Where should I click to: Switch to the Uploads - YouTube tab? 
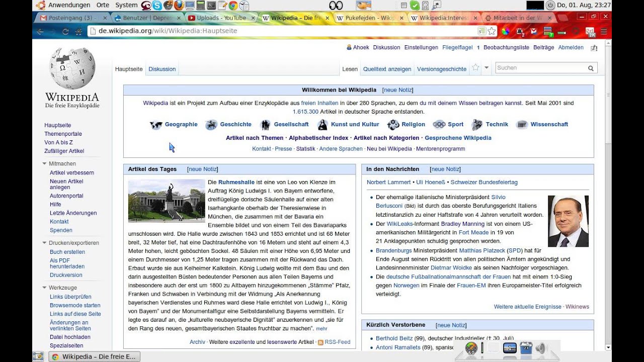point(222,18)
